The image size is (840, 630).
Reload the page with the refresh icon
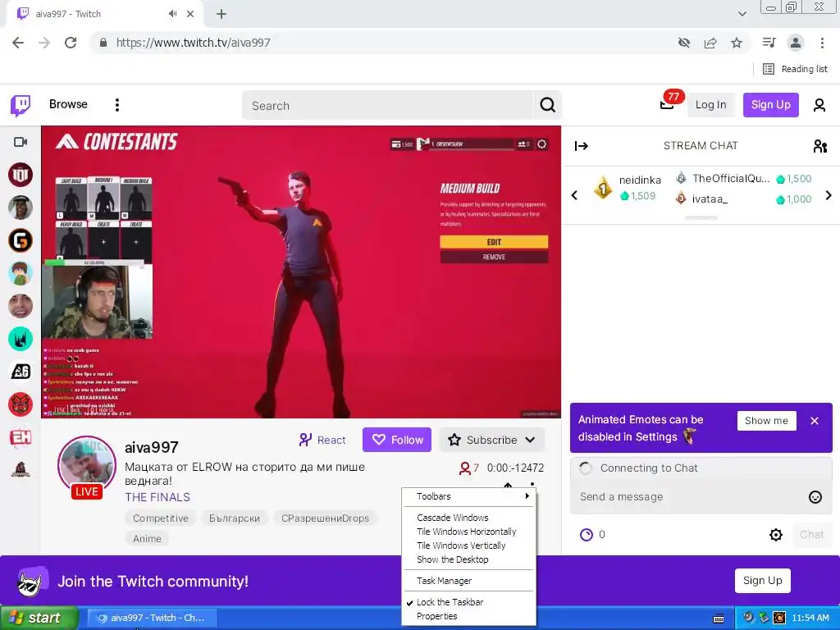pos(71,43)
